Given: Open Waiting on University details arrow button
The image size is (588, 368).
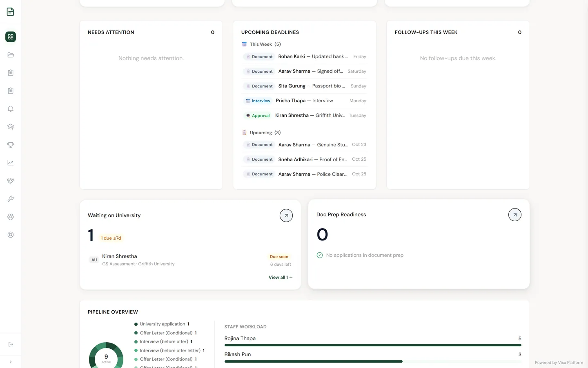Looking at the screenshot, I should [x=286, y=215].
